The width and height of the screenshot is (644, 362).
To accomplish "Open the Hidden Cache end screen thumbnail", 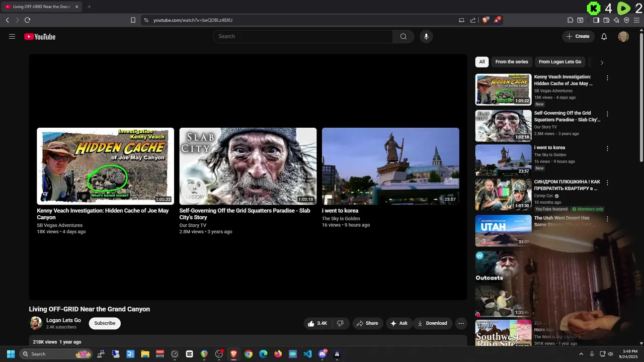I will 105,166.
